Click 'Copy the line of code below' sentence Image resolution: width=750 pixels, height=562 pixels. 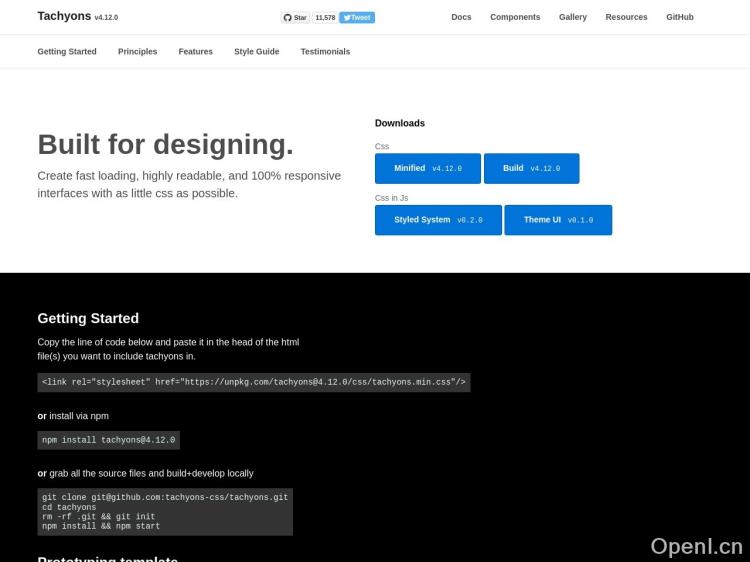[x=168, y=342]
